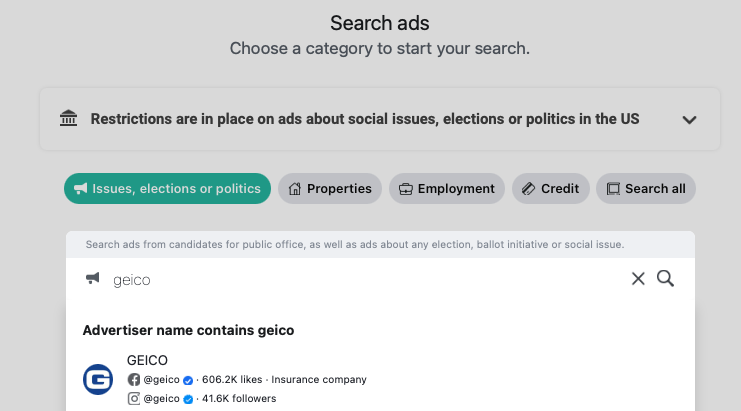Select the Issues, elections or politics category
The width and height of the screenshot is (741, 411).
click(167, 188)
